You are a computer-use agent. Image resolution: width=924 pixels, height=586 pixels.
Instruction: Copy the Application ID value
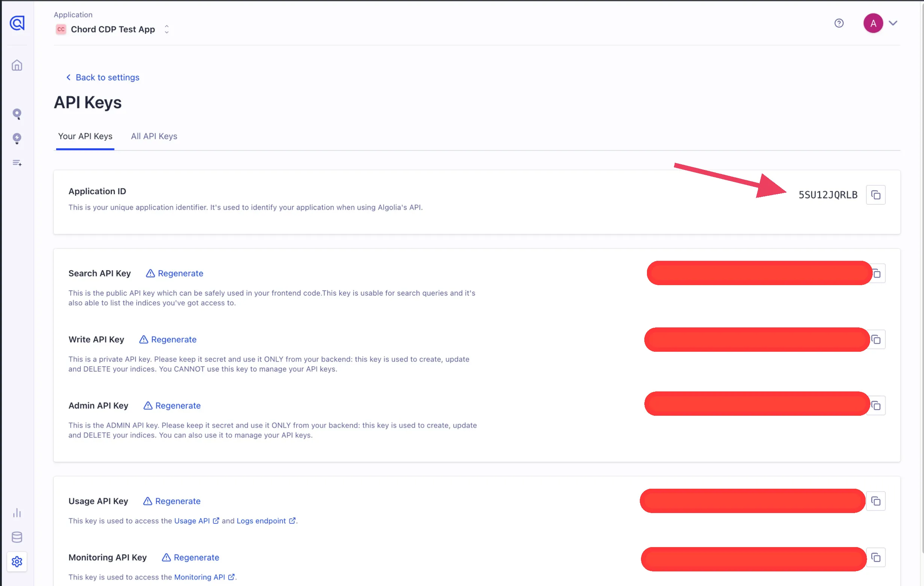click(x=876, y=195)
